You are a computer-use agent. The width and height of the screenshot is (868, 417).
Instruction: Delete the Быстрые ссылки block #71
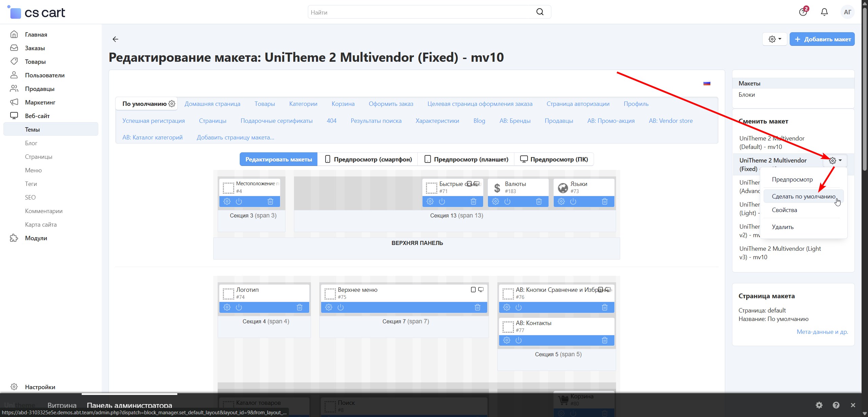pyautogui.click(x=473, y=202)
